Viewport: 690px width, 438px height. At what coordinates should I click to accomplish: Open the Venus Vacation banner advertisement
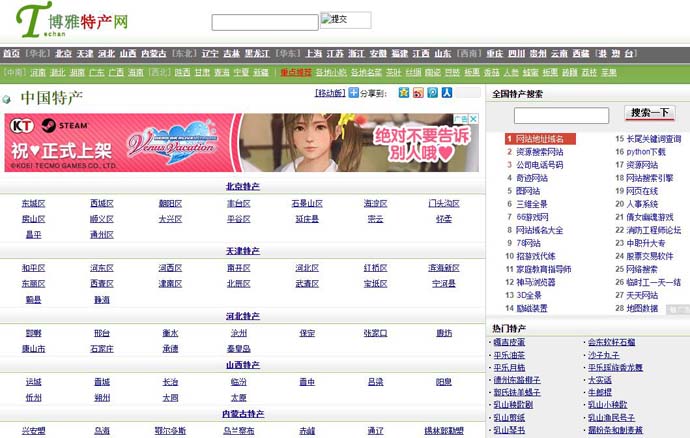(242, 143)
